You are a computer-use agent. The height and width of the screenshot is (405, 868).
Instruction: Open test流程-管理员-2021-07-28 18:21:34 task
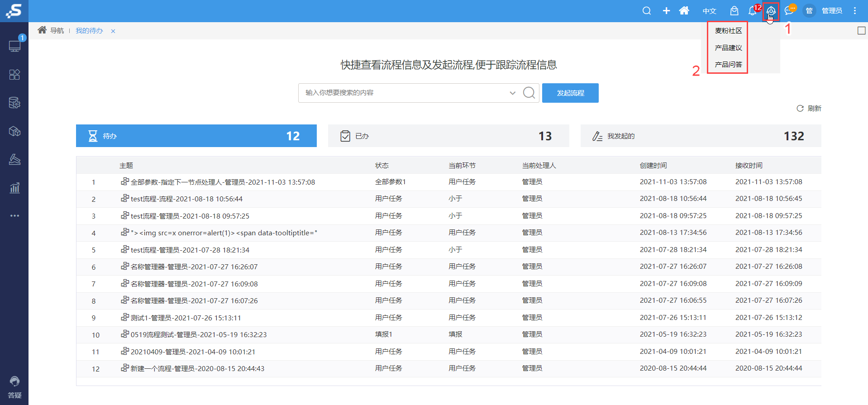[190, 250]
